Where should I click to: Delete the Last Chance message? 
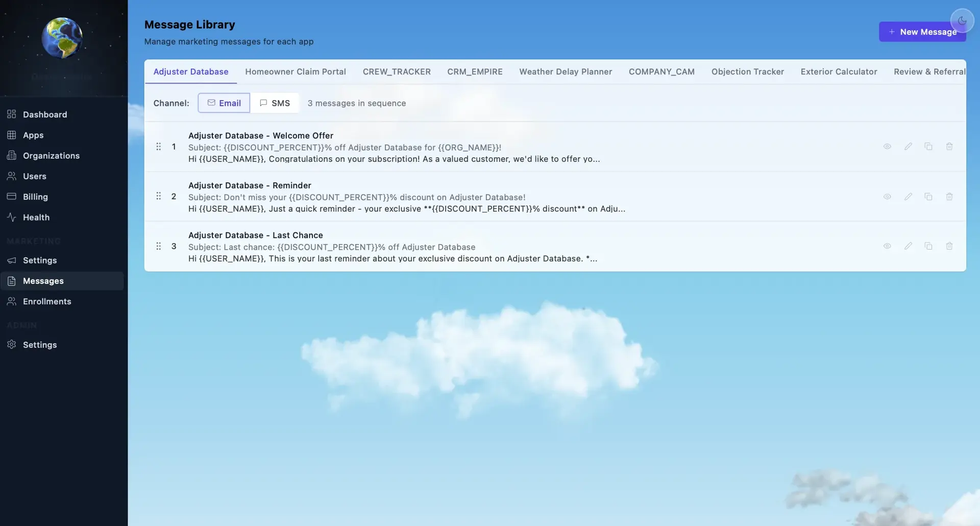(x=949, y=246)
